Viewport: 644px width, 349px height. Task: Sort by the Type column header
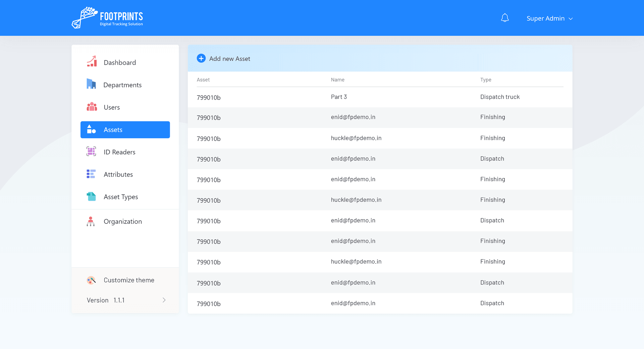coord(486,80)
